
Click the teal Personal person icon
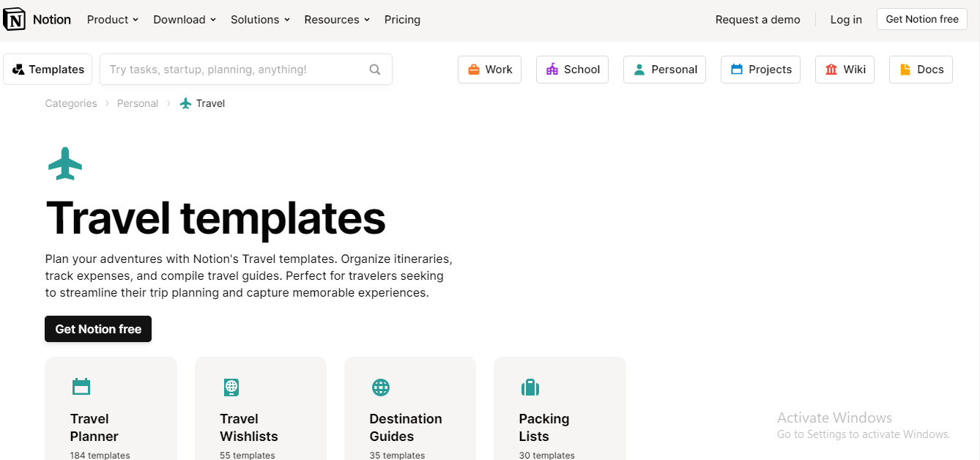coord(639,70)
